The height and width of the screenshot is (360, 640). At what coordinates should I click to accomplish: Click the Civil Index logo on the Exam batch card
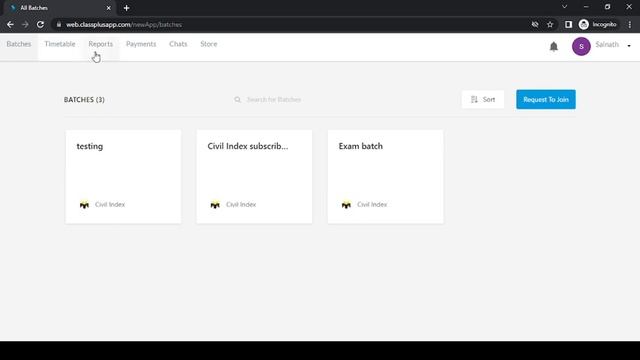click(346, 204)
